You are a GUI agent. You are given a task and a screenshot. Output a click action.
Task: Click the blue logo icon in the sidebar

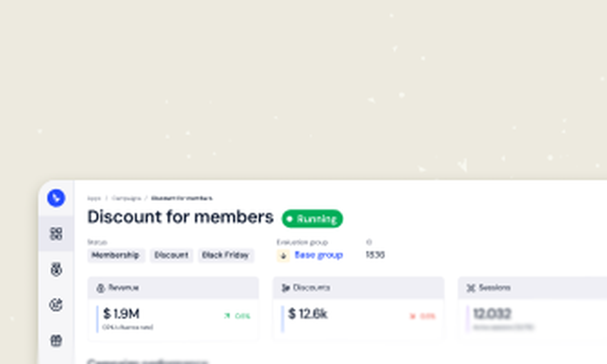click(56, 198)
